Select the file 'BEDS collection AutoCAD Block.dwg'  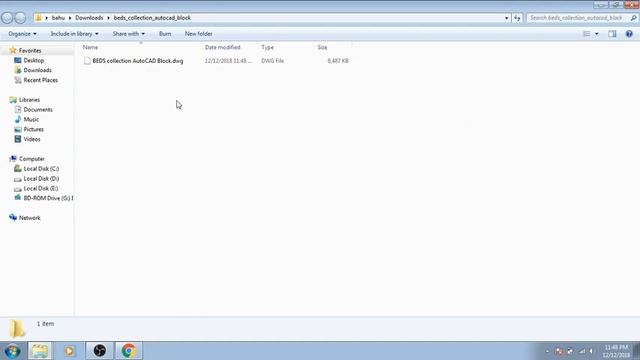tap(138, 61)
